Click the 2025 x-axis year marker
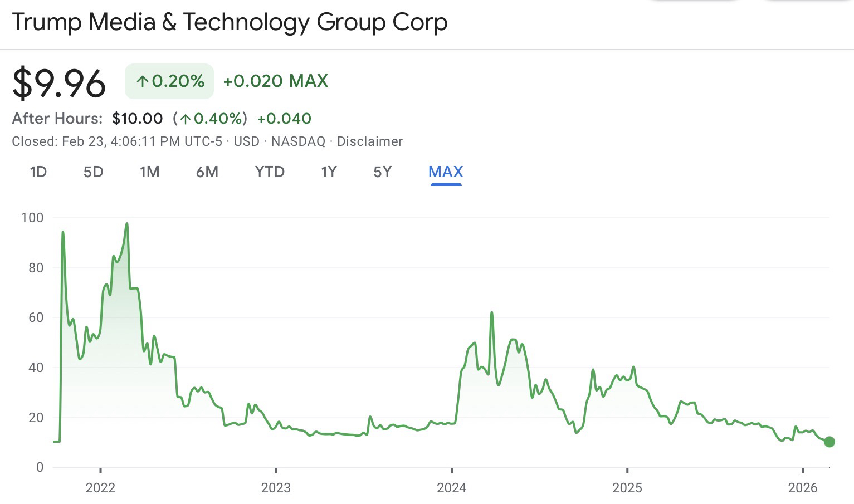 click(627, 488)
